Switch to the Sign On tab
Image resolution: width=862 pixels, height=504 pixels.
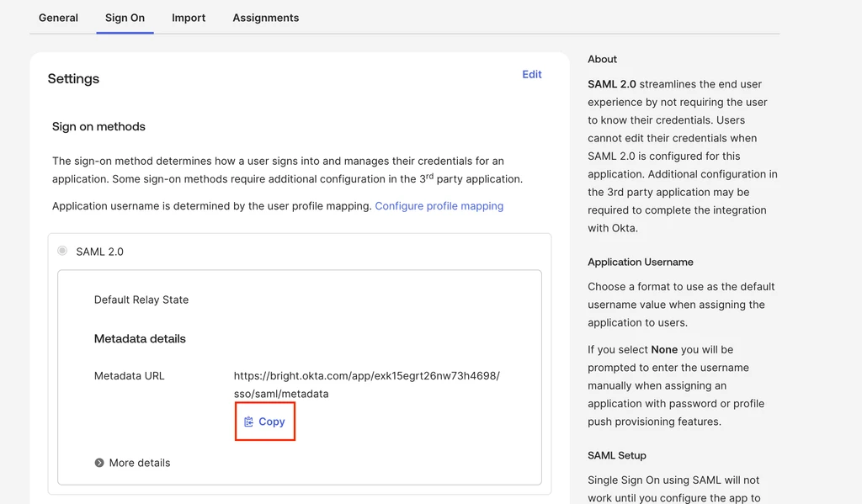pos(125,18)
